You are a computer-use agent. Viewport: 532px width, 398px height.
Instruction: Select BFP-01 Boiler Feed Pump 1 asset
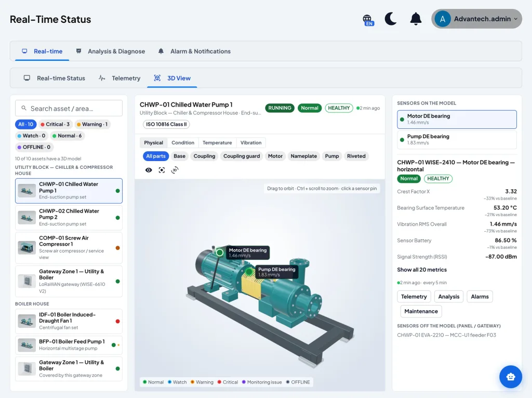(69, 345)
